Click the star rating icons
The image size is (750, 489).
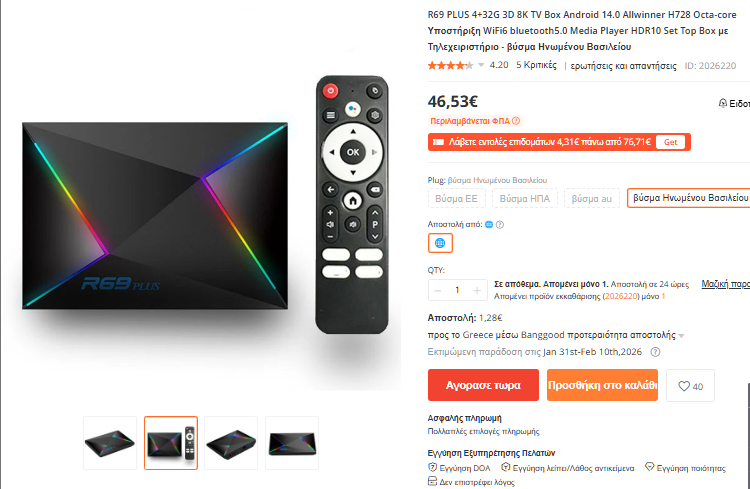tap(450, 66)
